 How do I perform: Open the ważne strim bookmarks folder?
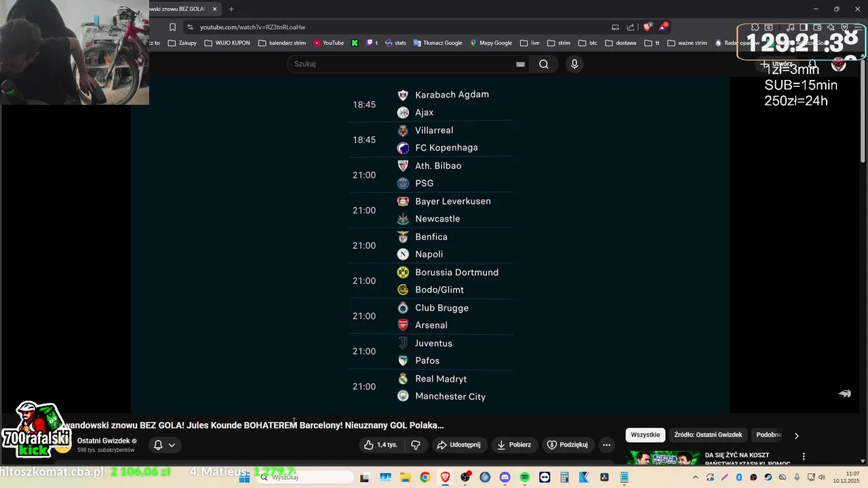(688, 43)
